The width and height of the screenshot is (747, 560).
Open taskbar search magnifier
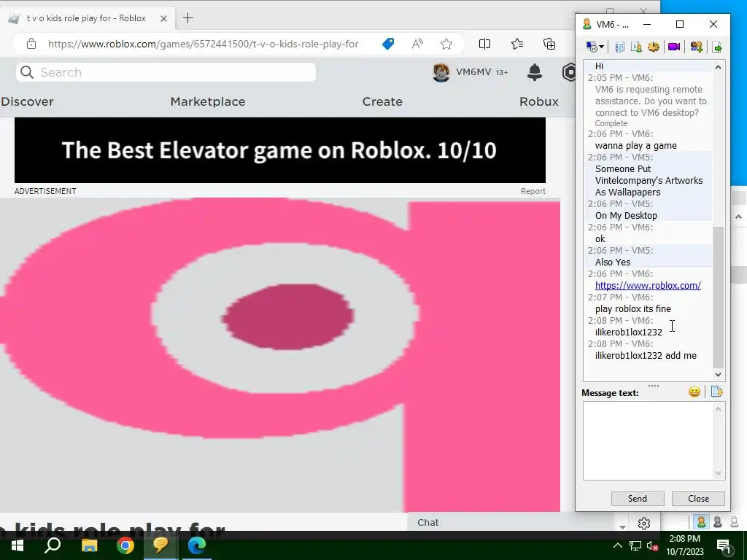(53, 545)
